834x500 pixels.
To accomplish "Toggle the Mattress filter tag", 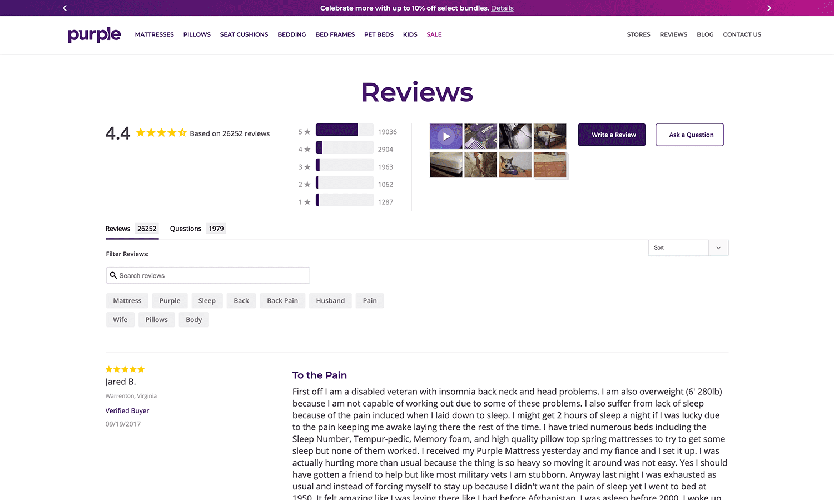I will 127,301.
